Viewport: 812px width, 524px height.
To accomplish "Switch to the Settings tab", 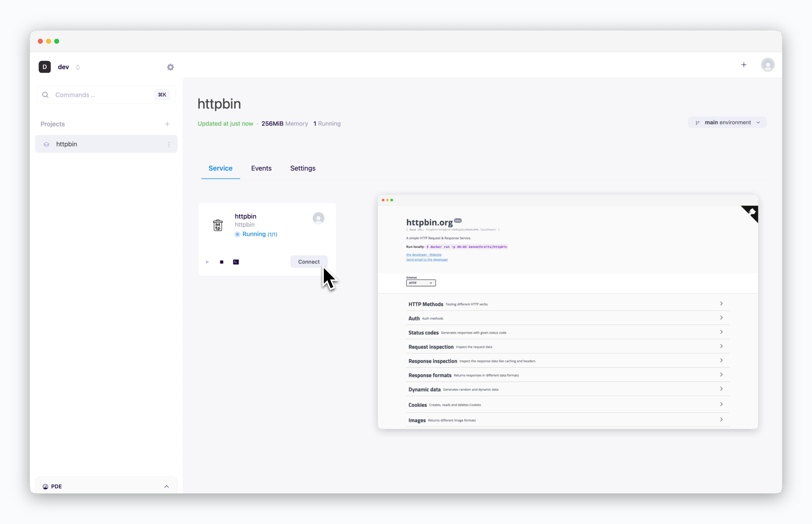I will 303,168.
